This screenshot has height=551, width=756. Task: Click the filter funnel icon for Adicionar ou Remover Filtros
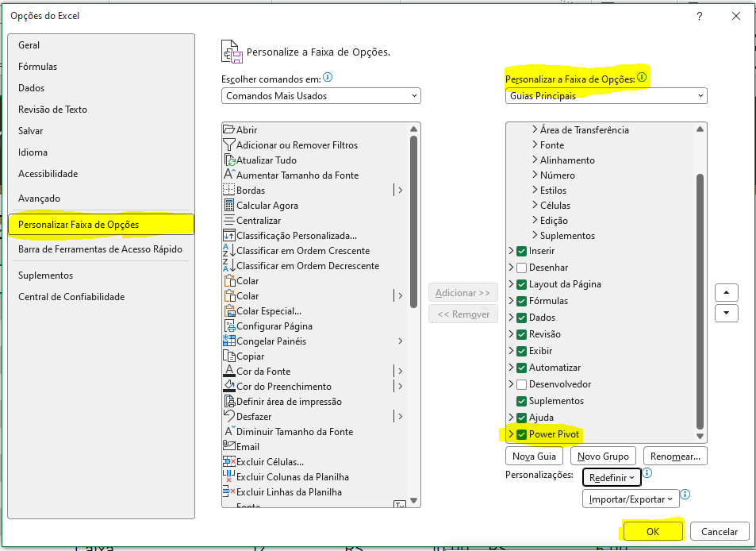point(229,144)
